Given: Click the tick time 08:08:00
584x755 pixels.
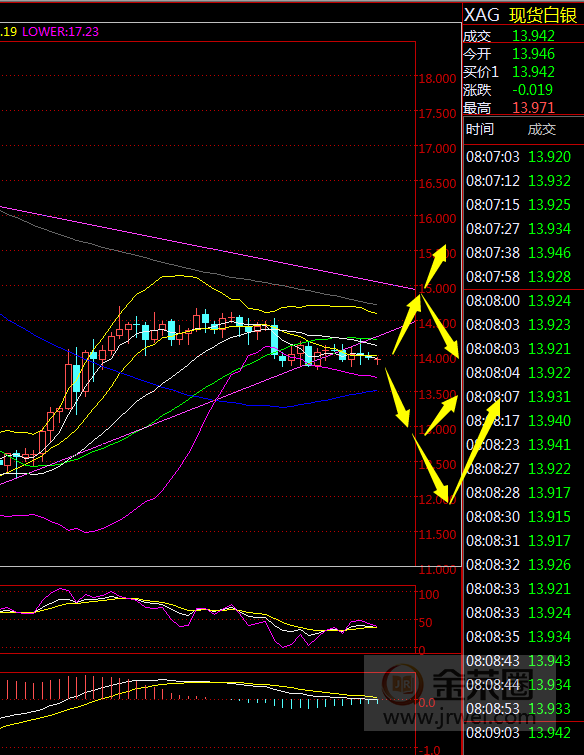Looking at the screenshot, I should coord(493,301).
